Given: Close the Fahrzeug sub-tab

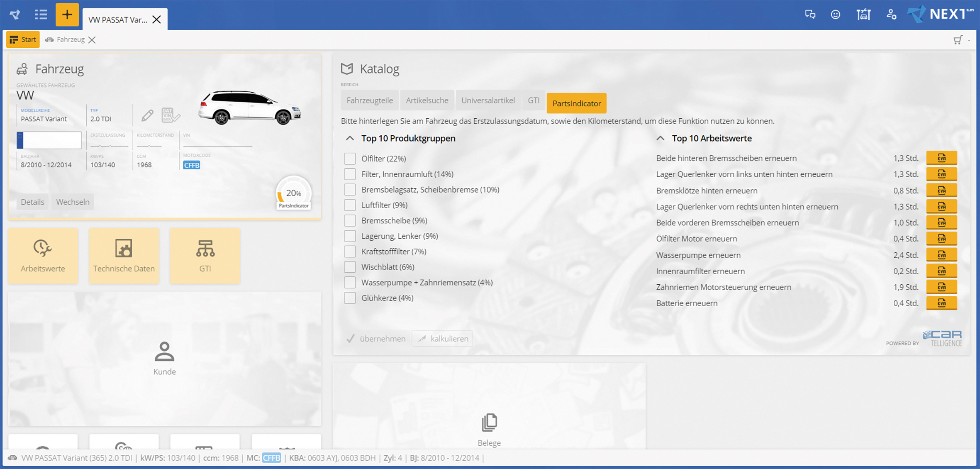Looking at the screenshot, I should 92,40.
